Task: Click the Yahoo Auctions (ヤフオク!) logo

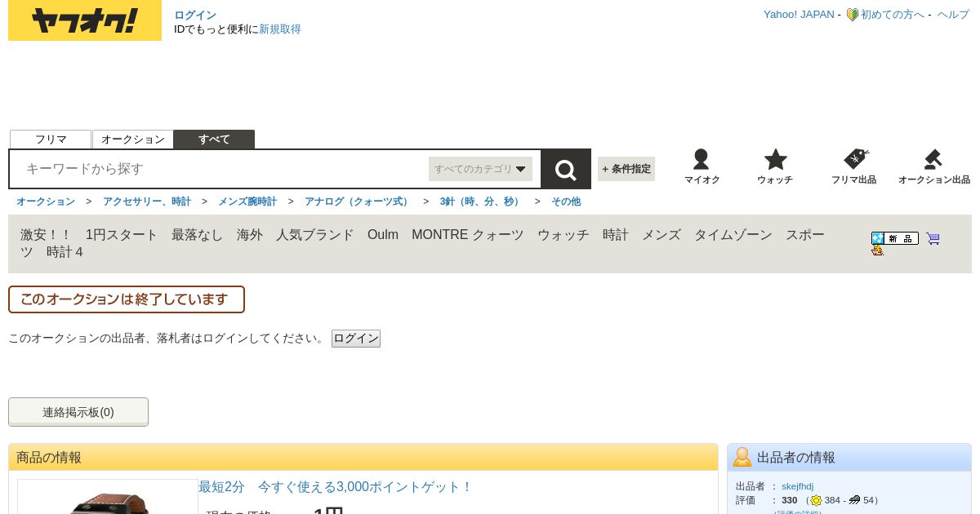Action: click(x=85, y=20)
